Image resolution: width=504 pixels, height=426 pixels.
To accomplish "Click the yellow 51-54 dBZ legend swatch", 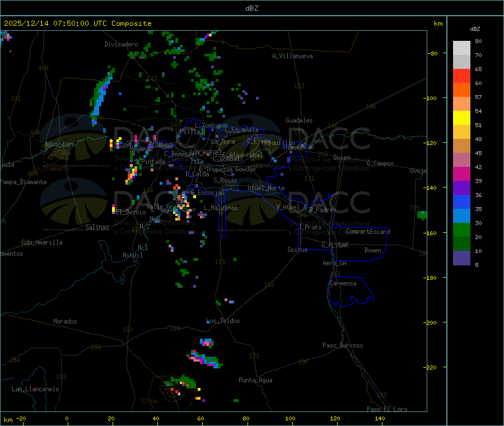I will coord(461,118).
